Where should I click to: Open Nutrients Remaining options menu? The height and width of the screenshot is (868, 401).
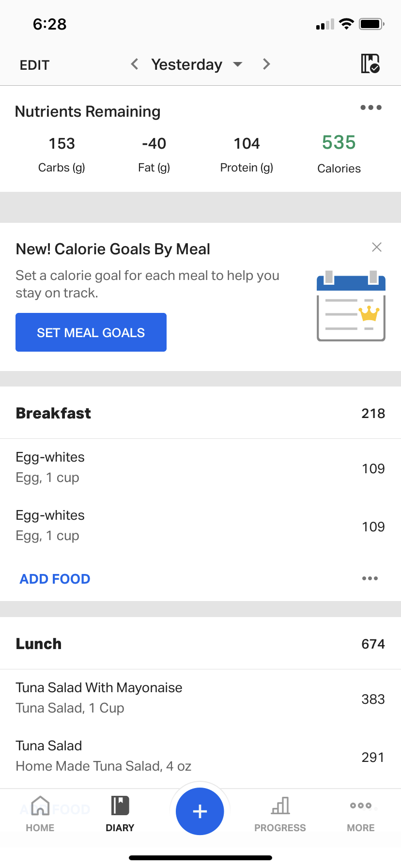click(x=370, y=108)
